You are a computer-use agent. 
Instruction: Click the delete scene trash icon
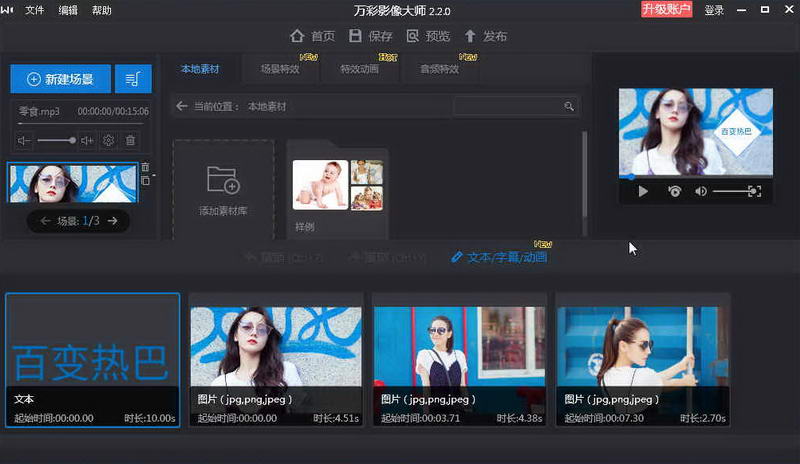pyautogui.click(x=145, y=167)
